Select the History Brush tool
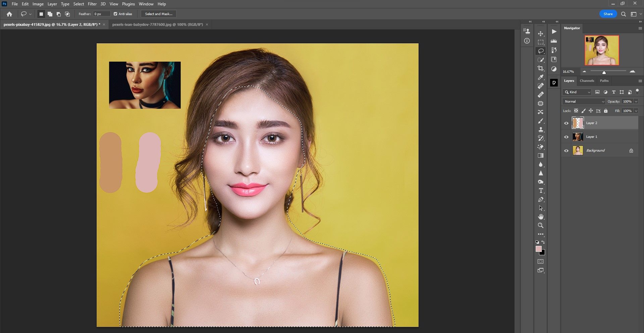Image resolution: width=644 pixels, height=333 pixels. click(540, 138)
